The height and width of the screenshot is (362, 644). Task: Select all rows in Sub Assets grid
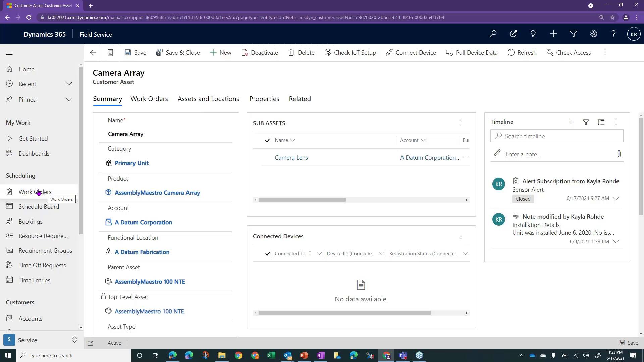pyautogui.click(x=267, y=140)
